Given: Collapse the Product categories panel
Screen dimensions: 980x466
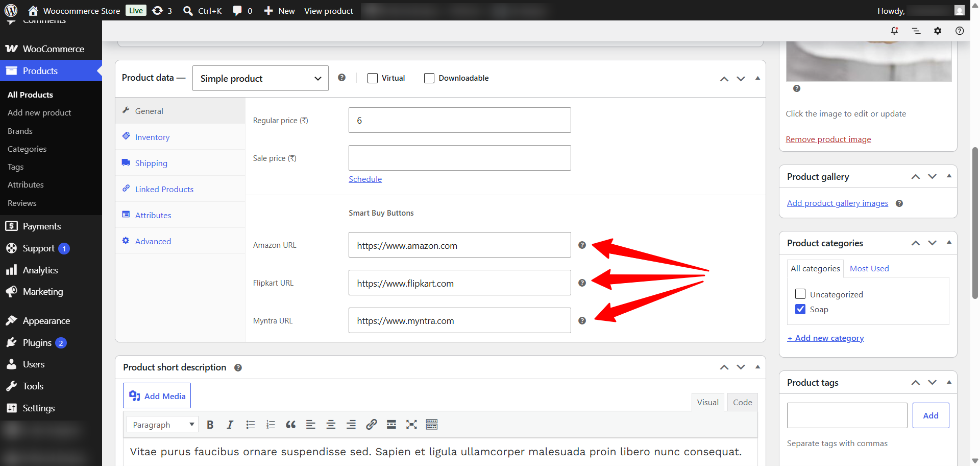Looking at the screenshot, I should pos(949,242).
